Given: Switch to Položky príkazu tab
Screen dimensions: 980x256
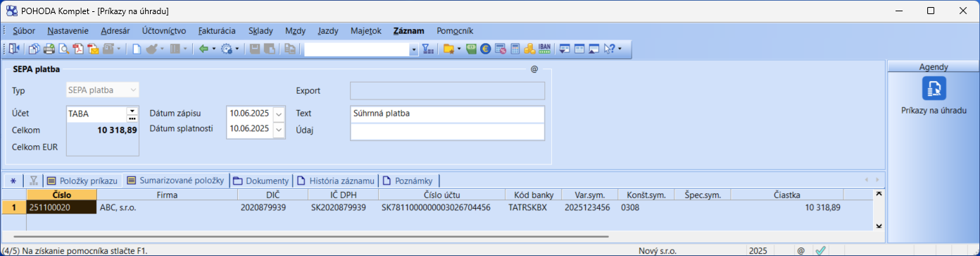Looking at the screenshot, I should coord(82,181).
